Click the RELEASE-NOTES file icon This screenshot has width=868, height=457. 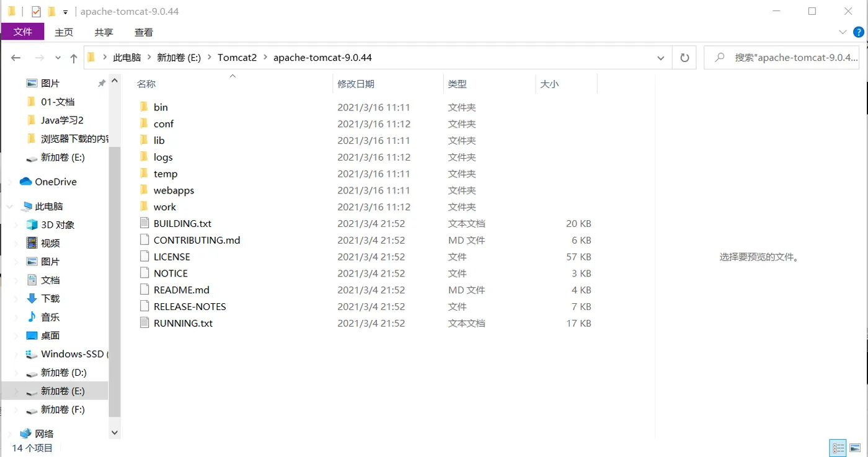pyautogui.click(x=144, y=306)
